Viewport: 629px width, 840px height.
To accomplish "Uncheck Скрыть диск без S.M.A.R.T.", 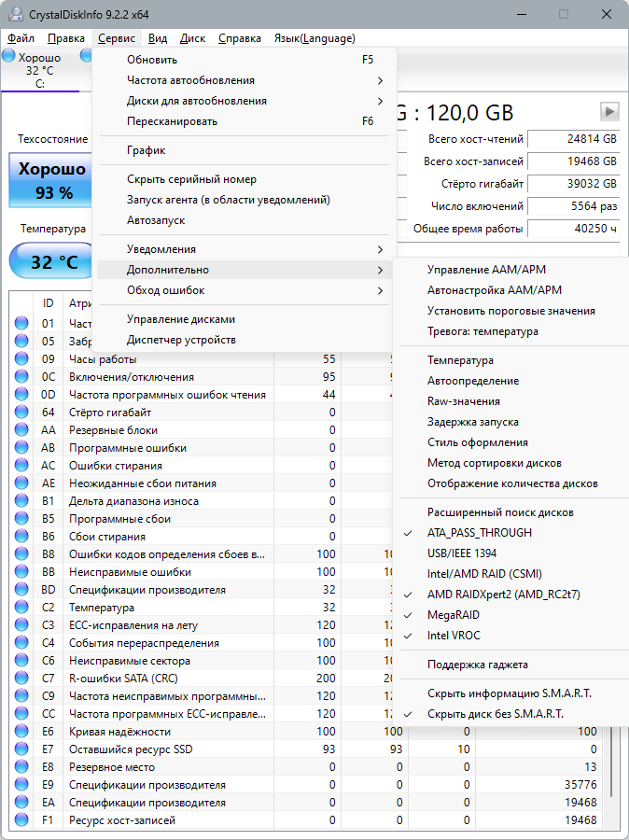I will [x=495, y=714].
